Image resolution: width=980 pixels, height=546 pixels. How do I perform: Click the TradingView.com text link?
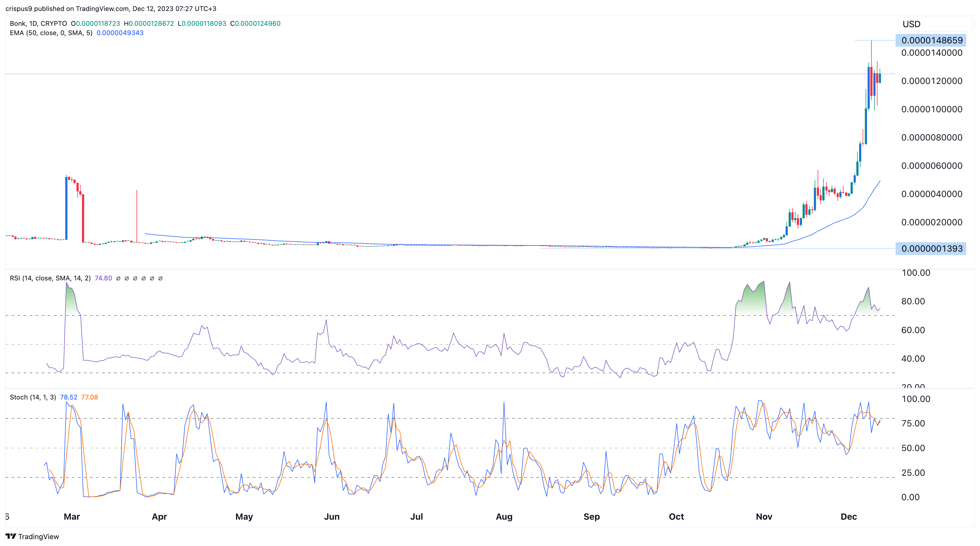(x=101, y=9)
